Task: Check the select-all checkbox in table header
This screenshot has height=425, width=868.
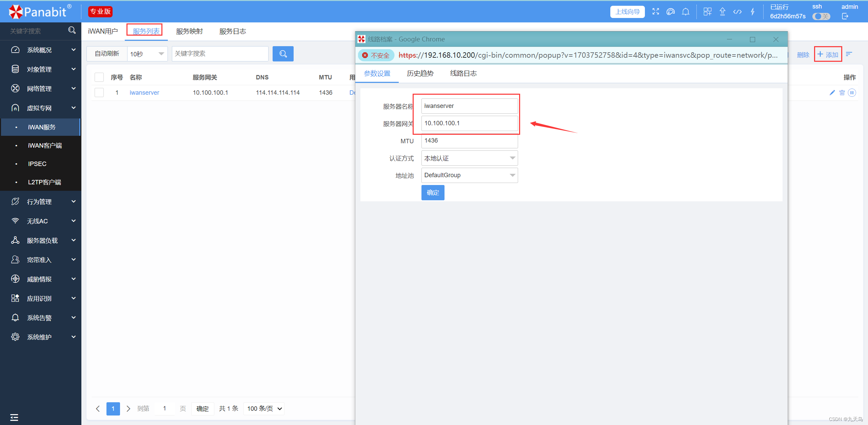Action: tap(99, 77)
